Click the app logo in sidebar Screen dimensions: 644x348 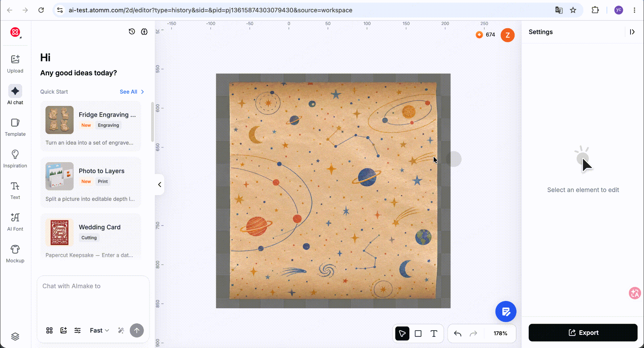pyautogui.click(x=15, y=32)
